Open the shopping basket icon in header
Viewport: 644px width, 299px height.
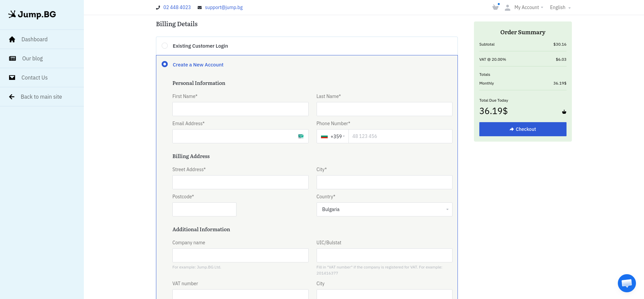[495, 7]
